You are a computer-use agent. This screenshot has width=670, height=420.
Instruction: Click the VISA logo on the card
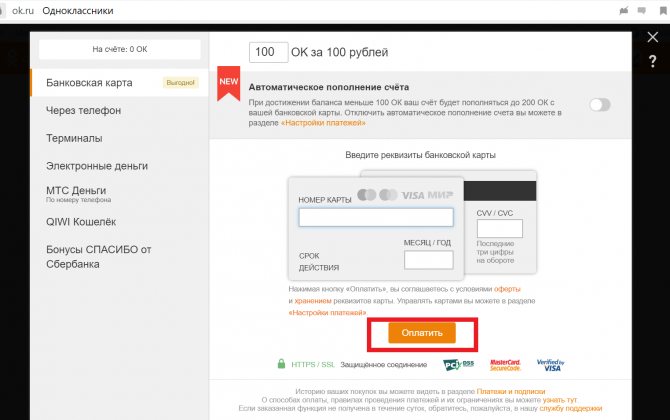point(413,195)
